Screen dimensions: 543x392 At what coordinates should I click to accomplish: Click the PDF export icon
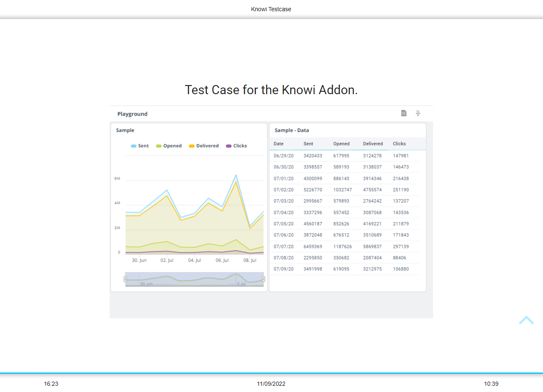[x=404, y=113]
